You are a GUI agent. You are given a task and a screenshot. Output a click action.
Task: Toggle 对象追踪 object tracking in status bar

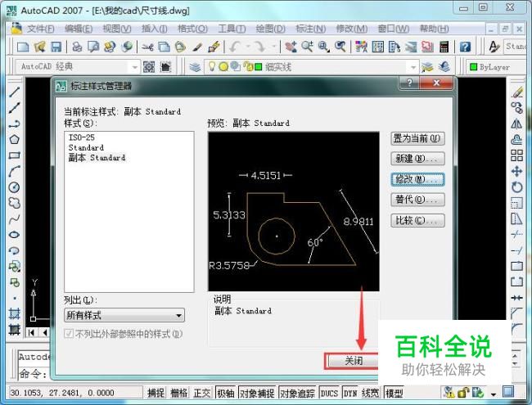tap(297, 393)
